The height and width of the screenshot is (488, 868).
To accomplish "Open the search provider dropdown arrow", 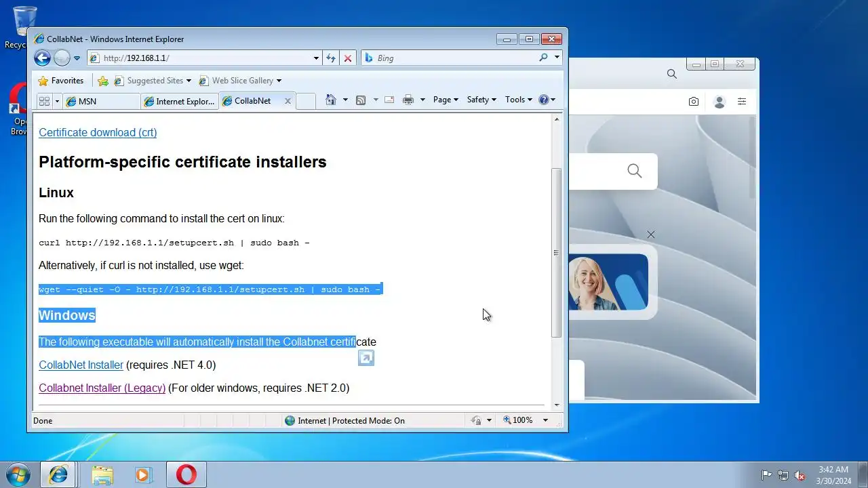I will click(557, 58).
